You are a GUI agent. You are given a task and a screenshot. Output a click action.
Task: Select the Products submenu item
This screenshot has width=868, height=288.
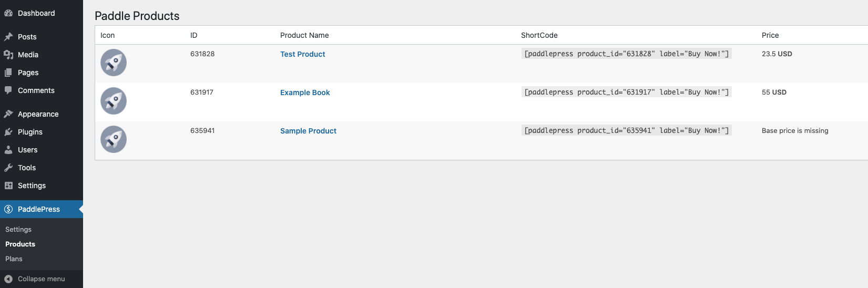tap(20, 244)
